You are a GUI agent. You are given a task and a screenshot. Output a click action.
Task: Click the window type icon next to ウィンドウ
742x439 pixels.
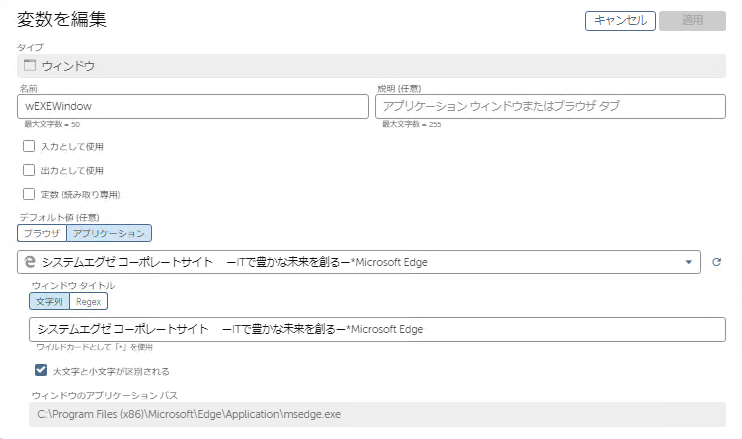click(x=29, y=66)
